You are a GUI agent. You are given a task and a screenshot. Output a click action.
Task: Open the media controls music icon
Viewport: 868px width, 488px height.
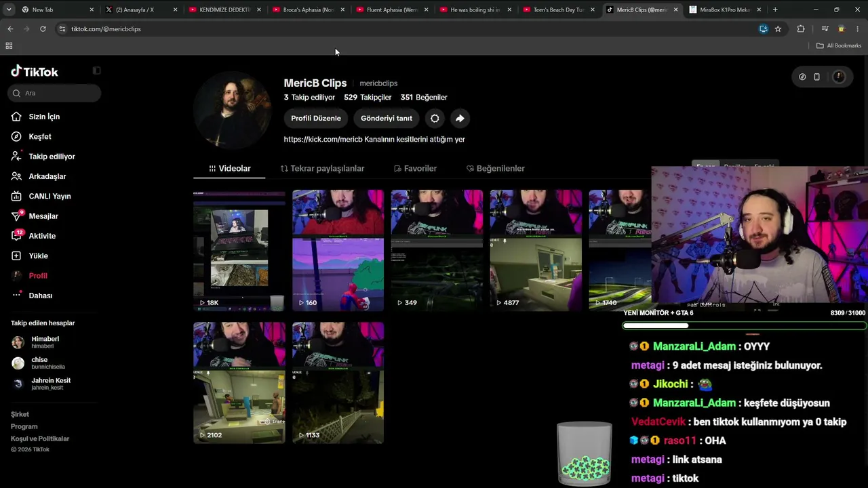[x=825, y=29]
